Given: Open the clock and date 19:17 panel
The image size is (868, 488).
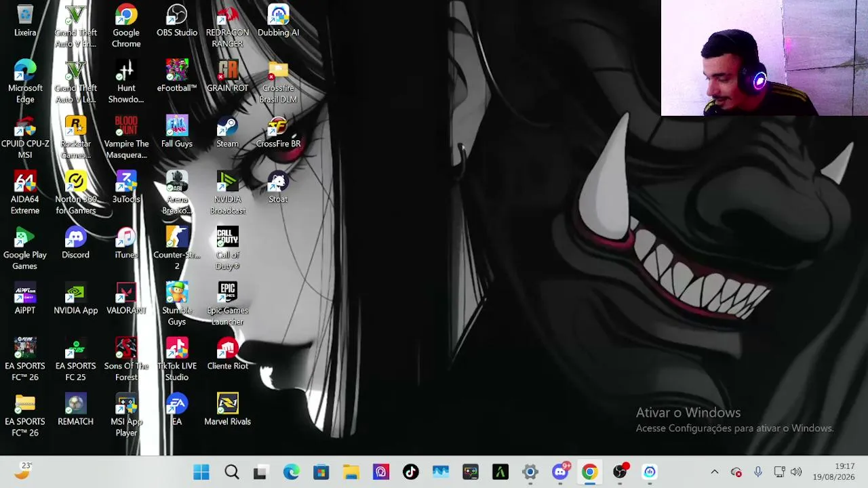Looking at the screenshot, I should click(834, 472).
